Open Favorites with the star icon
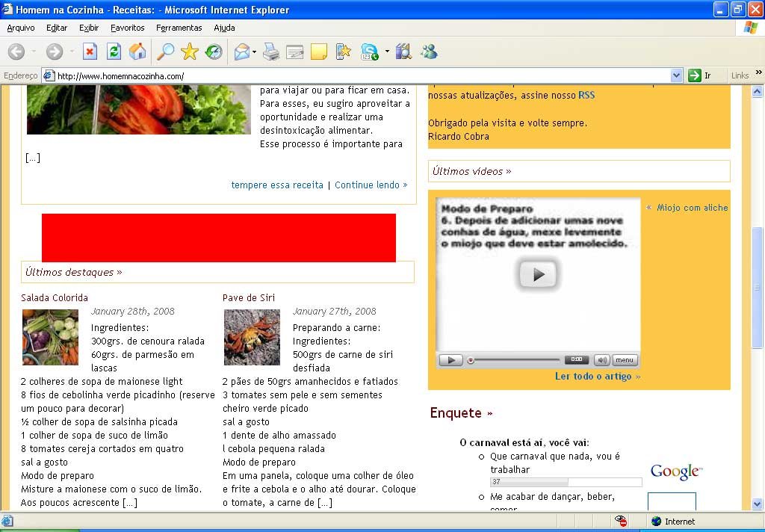The height and width of the screenshot is (532, 765). point(190,52)
